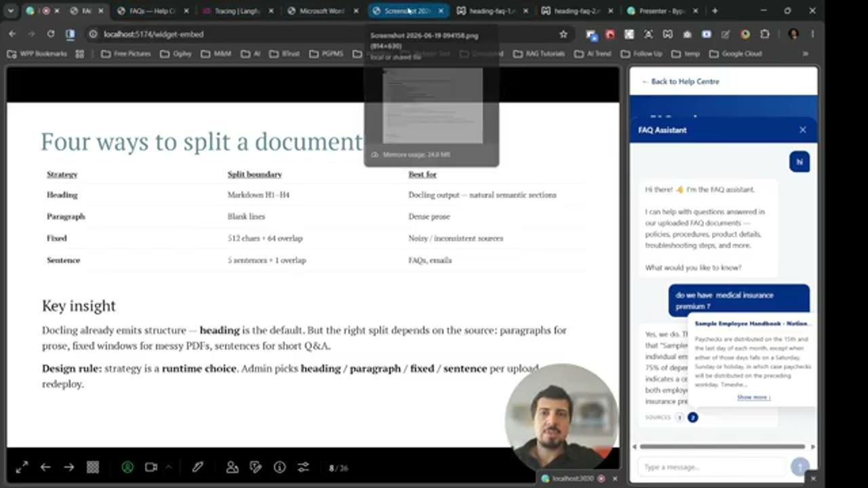Open the Free Pictures bookmark folder
Viewport: 868px width, 488px height.
[x=125, y=54]
